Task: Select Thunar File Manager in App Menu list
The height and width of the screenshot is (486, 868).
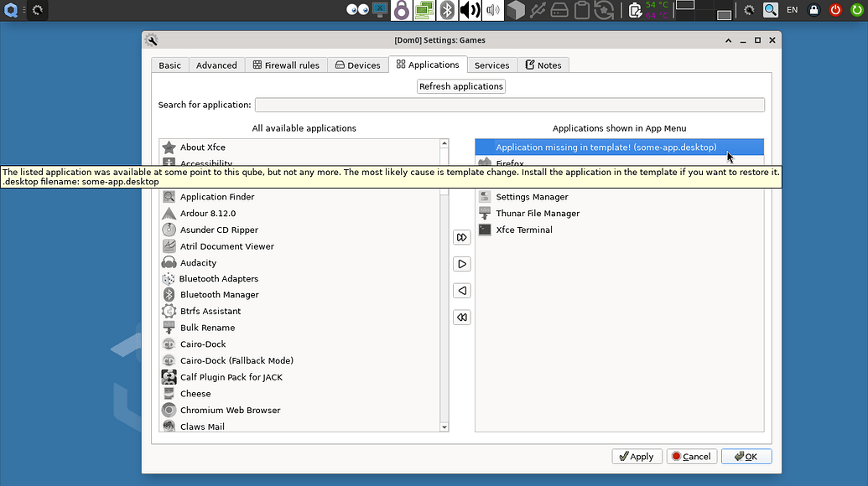Action: (x=537, y=214)
